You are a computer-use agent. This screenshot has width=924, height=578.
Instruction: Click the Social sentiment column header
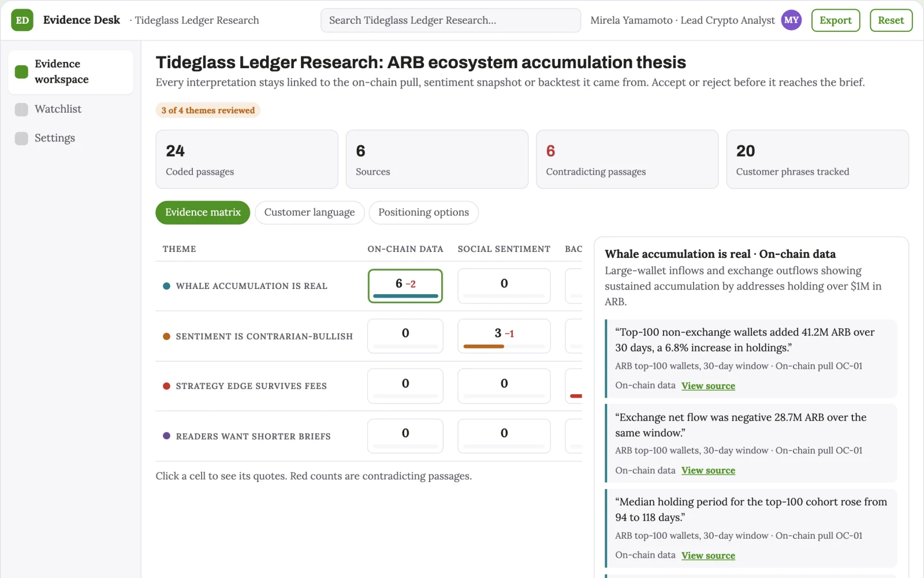[504, 249]
